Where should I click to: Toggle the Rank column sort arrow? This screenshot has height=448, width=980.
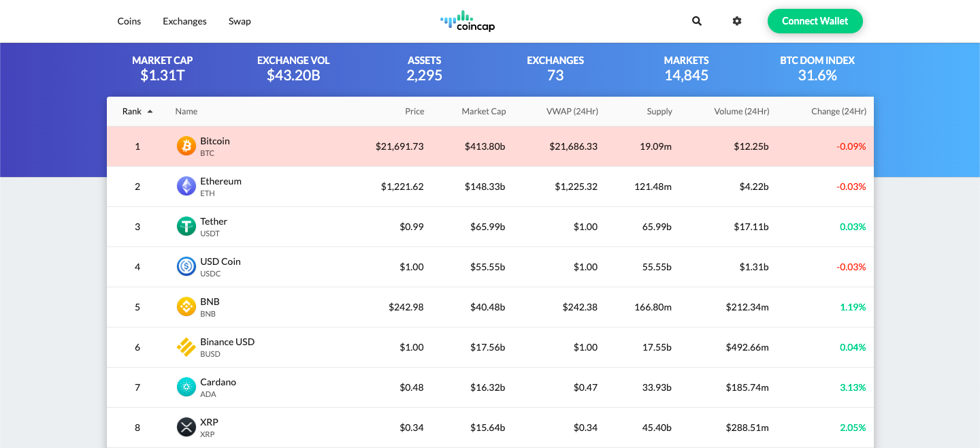pos(150,110)
